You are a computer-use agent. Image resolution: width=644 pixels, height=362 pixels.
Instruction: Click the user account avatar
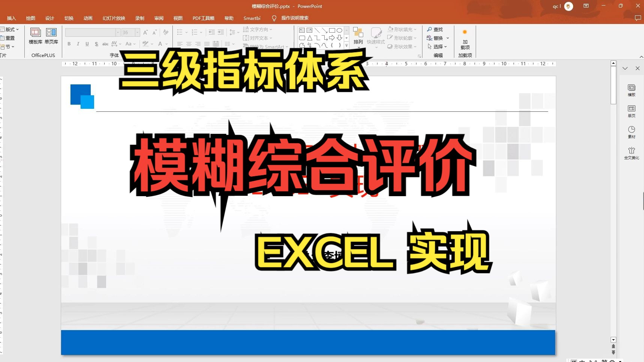pos(569,6)
